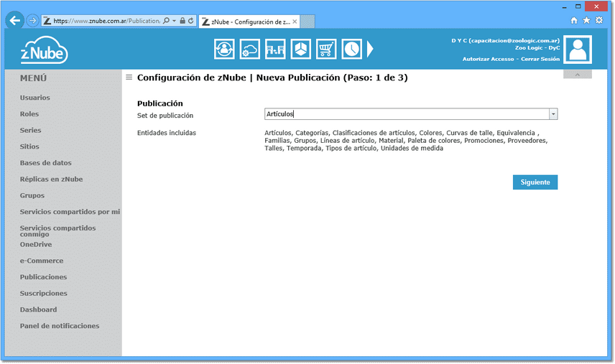Image resolution: width=615 pixels, height=364 pixels.
Task: Open Servicios compartidos por mi
Action: [x=70, y=212]
